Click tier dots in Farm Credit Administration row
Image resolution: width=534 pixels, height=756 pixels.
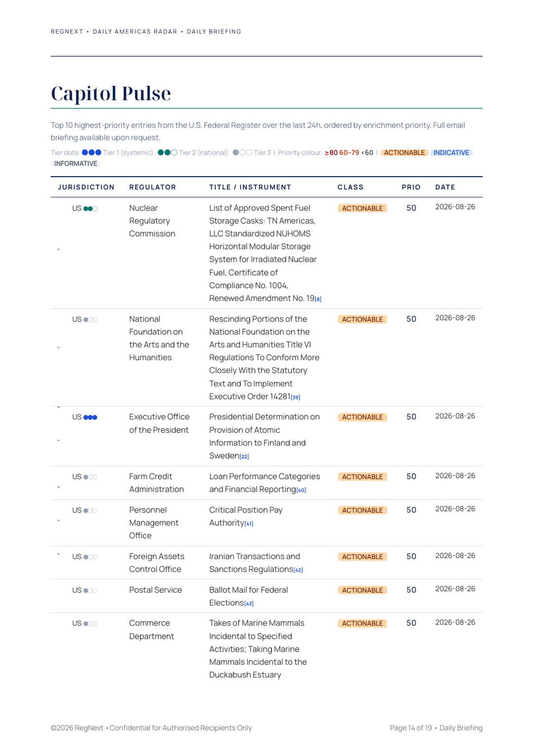[x=90, y=477]
